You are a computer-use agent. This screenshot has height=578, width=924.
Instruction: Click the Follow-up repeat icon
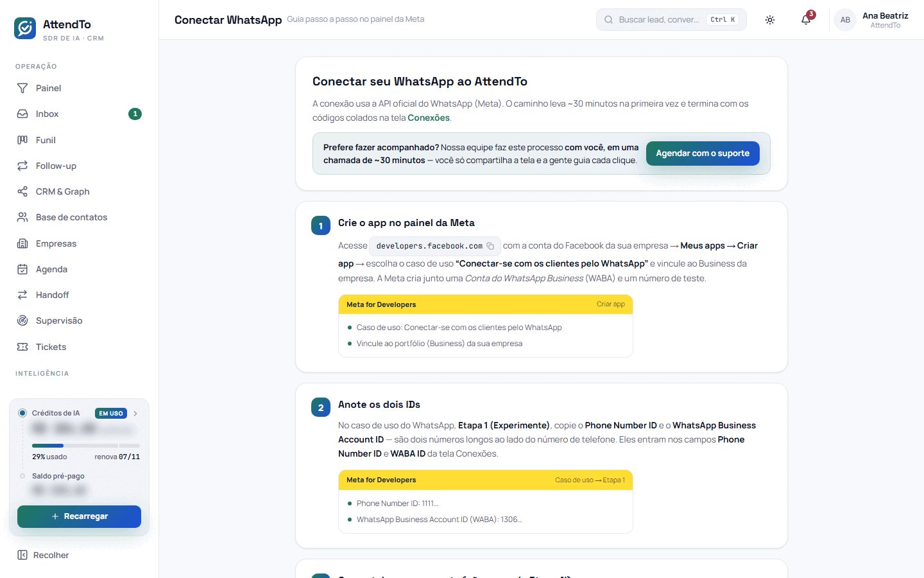click(x=22, y=166)
